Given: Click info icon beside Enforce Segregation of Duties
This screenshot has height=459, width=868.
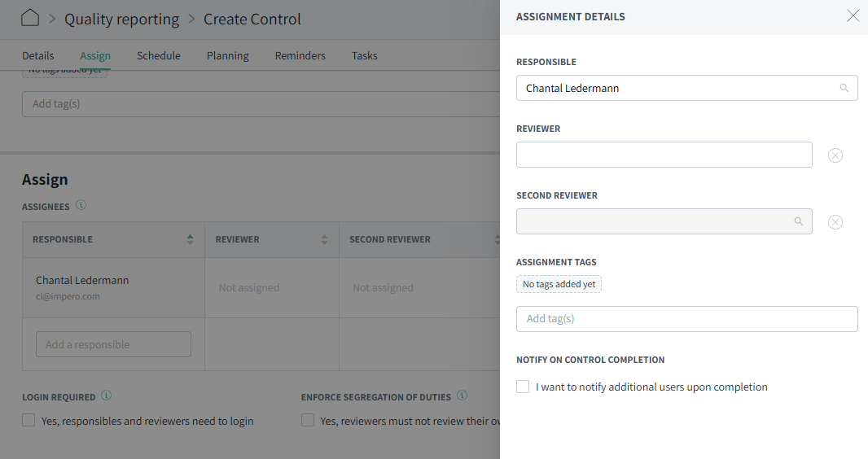Looking at the screenshot, I should [x=462, y=396].
